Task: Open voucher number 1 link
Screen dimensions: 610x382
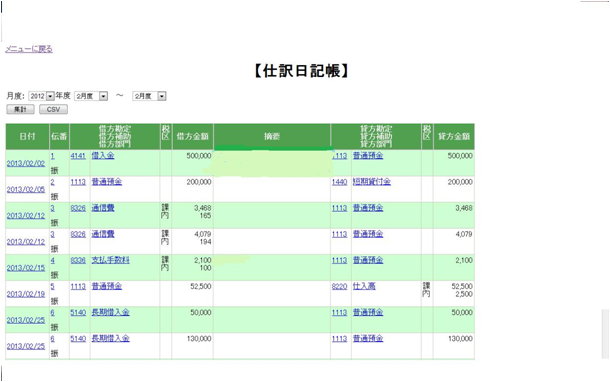Action: click(x=53, y=156)
